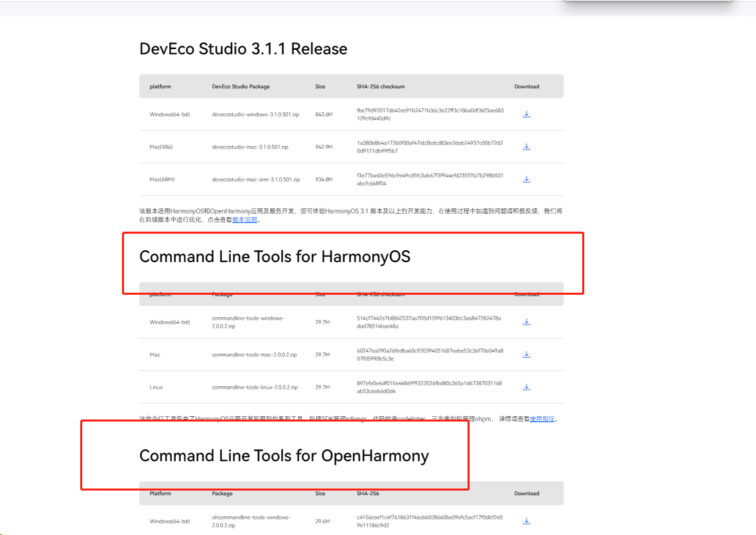The width and height of the screenshot is (756, 535).
Task: Download commandline-tools-linux-2.0.0.2.zip
Action: pos(527,387)
